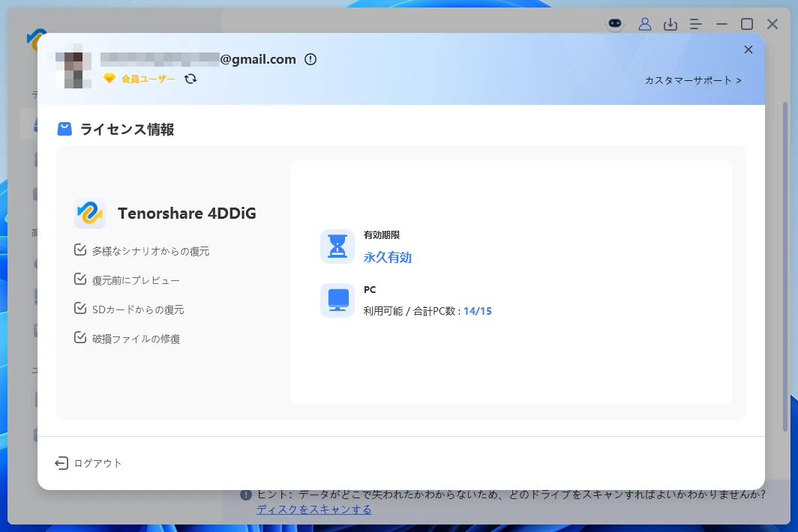Image resolution: width=798 pixels, height=532 pixels.
Task: Open the hamburger menu icon in title bar
Action: [x=696, y=24]
